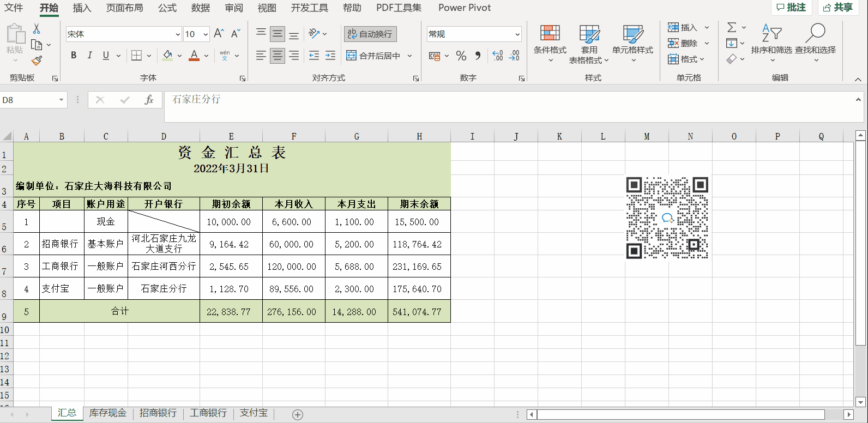
Task: Click the Paste clipboard icon
Action: (15, 34)
